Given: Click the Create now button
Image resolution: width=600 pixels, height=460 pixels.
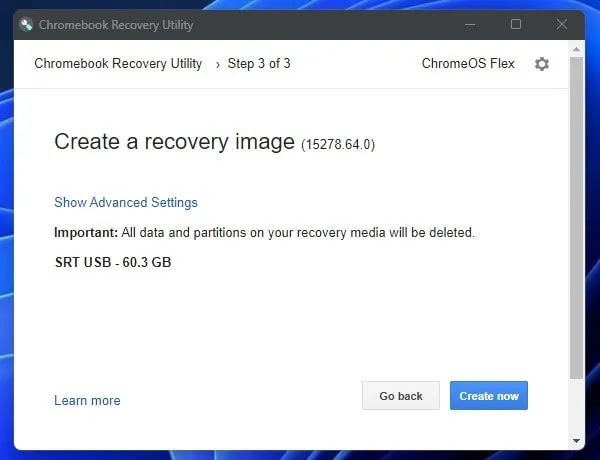Looking at the screenshot, I should tap(489, 396).
